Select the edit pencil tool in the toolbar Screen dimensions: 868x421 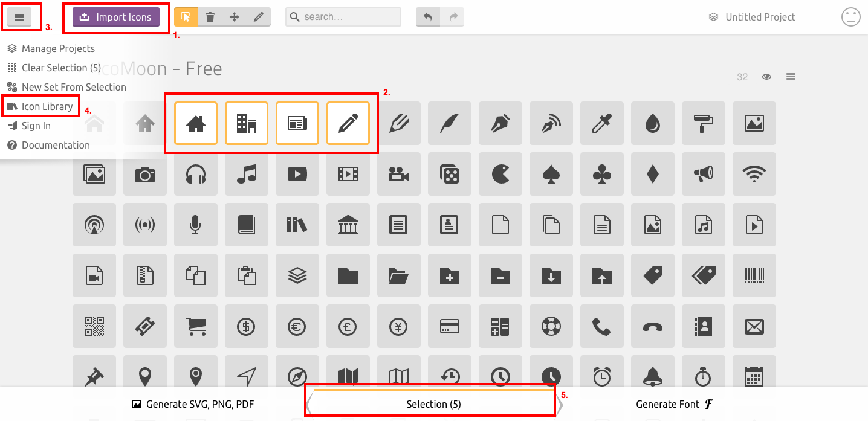pos(258,17)
